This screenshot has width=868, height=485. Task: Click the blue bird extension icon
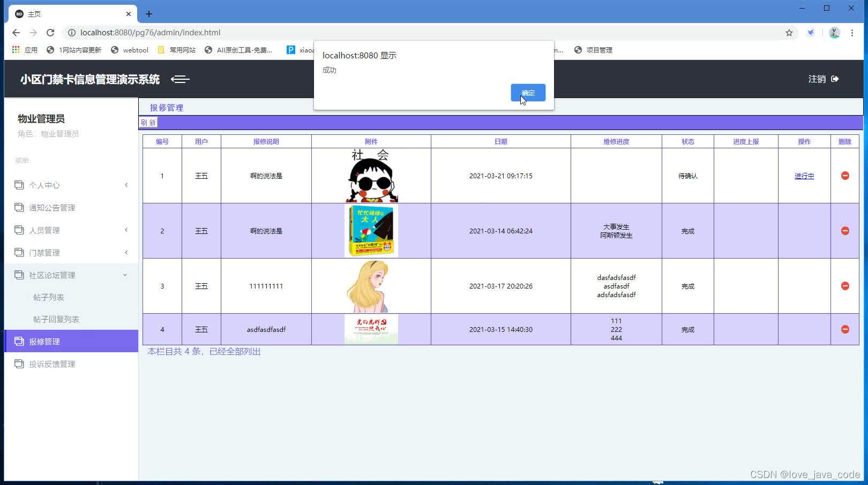[x=811, y=33]
